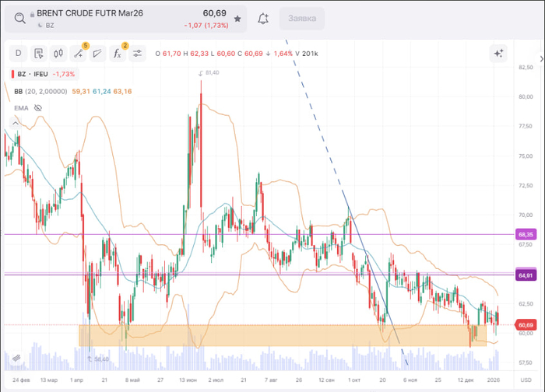Add BRENT CRUDE to favorites star
The image size is (545, 392).
(237, 18)
